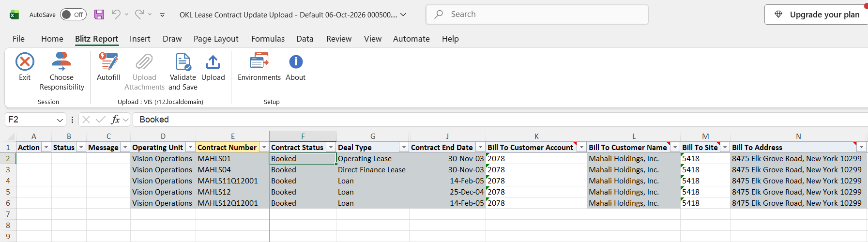Open the Operating Unit filter dropdown
868x242 pixels.
click(x=191, y=147)
